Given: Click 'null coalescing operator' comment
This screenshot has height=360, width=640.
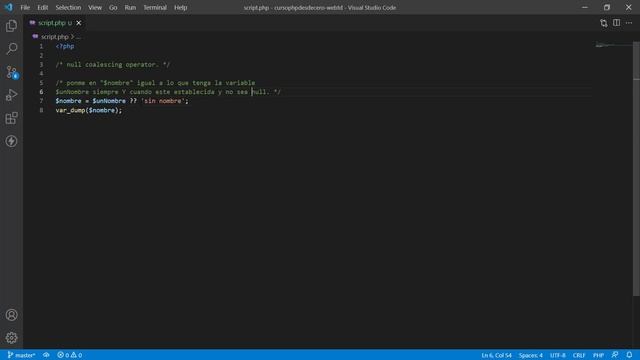Looking at the screenshot, I should [x=113, y=64].
